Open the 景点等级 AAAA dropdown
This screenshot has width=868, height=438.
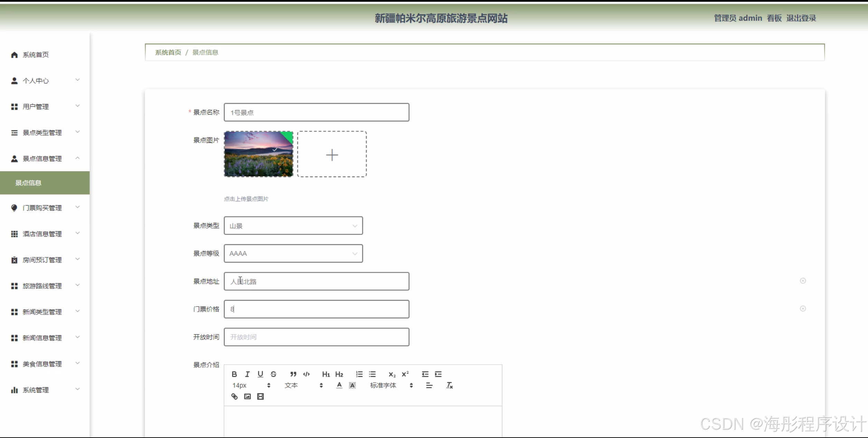(x=293, y=254)
